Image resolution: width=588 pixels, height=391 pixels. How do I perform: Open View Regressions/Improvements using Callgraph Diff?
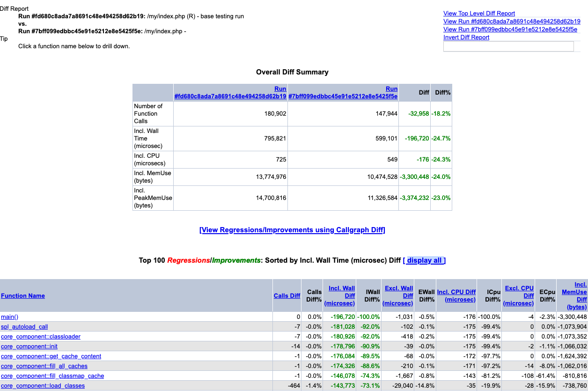tap(292, 230)
